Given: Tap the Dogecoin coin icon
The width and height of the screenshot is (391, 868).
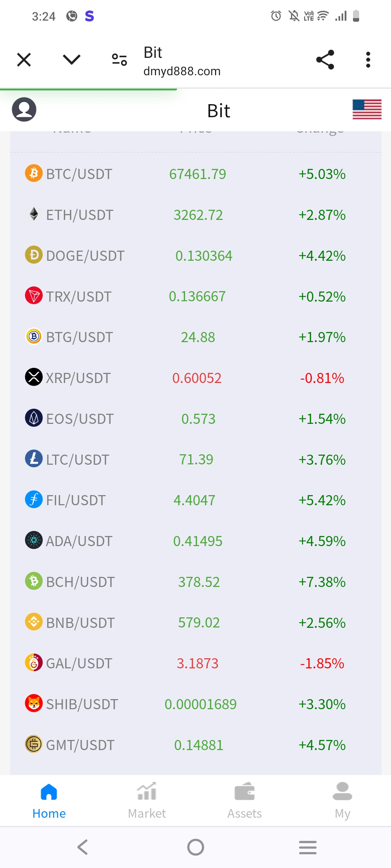Looking at the screenshot, I should 34,255.
